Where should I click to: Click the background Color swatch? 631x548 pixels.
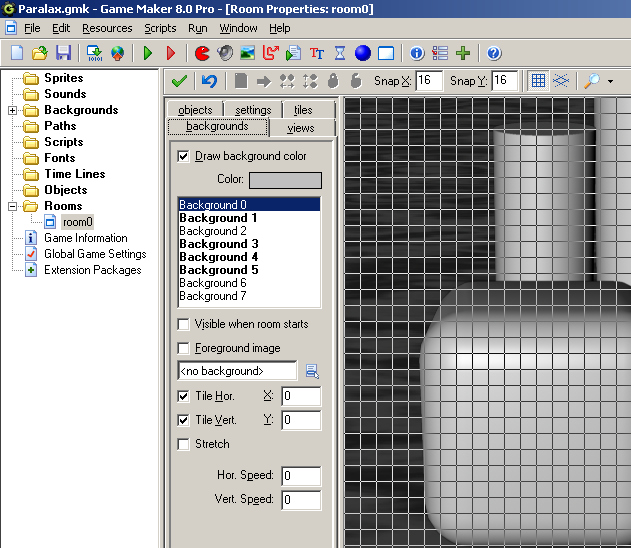point(285,181)
